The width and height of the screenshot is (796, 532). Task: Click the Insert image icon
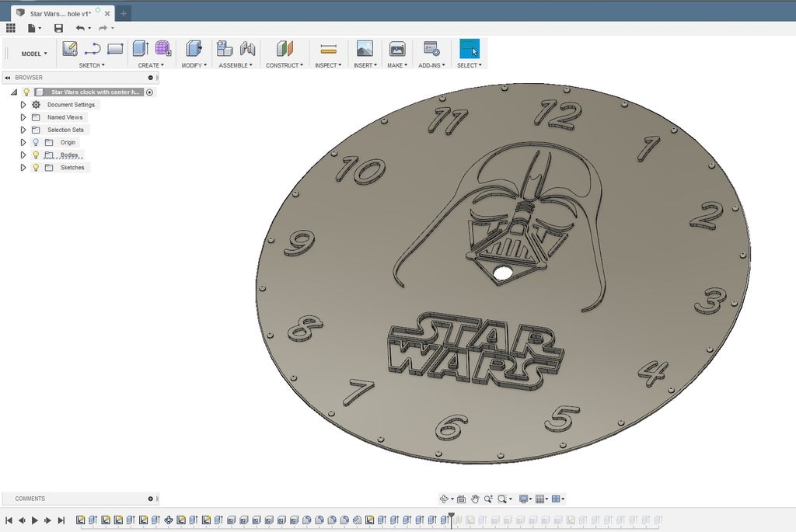point(365,49)
